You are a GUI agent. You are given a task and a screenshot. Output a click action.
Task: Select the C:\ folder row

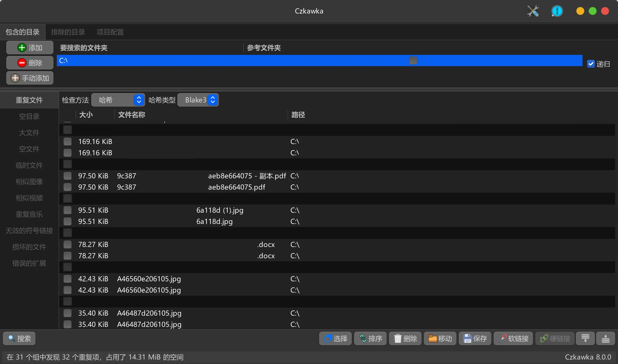319,60
